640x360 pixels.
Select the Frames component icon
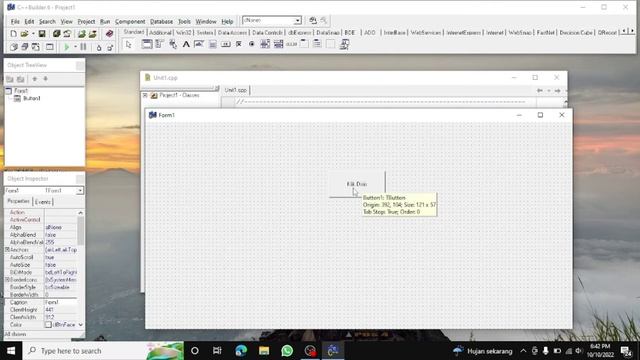click(147, 44)
